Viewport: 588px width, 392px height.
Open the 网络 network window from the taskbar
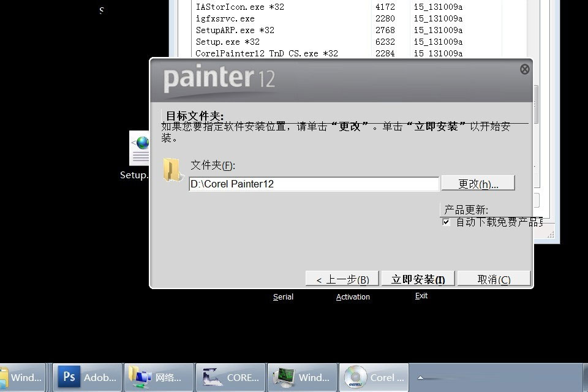click(x=159, y=377)
